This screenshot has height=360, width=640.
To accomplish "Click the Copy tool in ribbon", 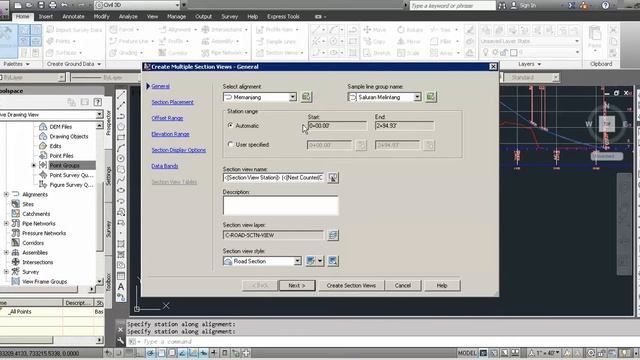I will pyautogui.click(x=375, y=41).
